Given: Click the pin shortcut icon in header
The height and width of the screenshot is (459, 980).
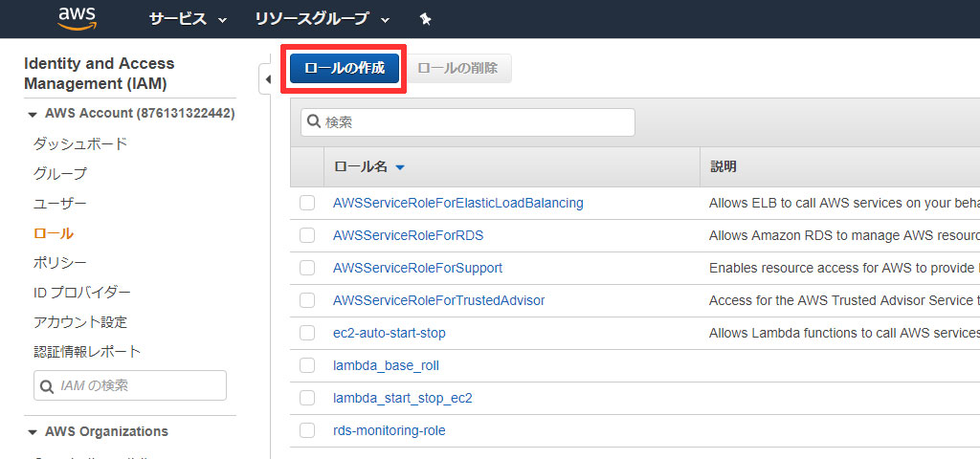Looking at the screenshot, I should click(x=426, y=19).
